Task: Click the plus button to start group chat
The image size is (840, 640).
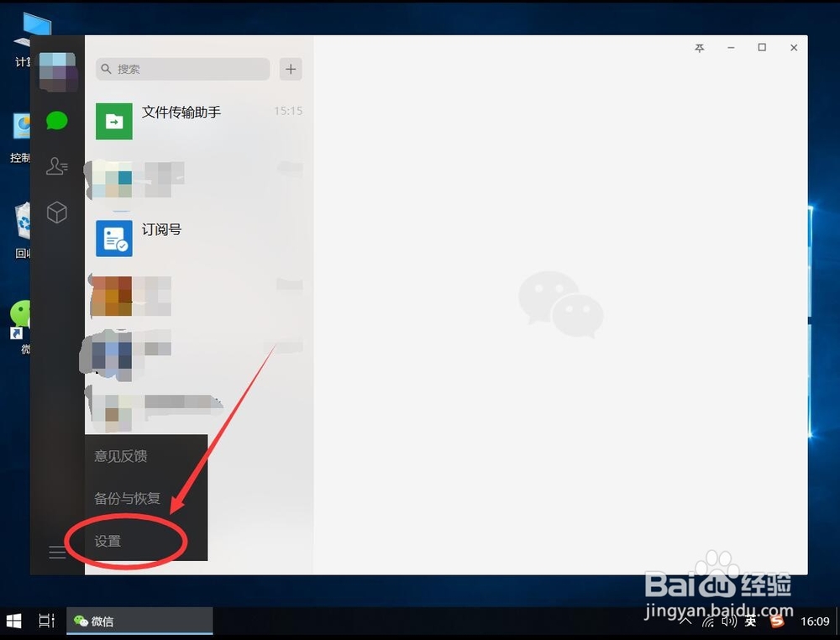Action: click(291, 69)
